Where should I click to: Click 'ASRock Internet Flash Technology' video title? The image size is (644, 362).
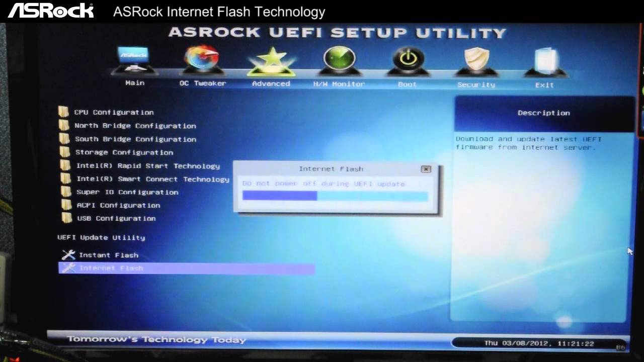tap(219, 12)
